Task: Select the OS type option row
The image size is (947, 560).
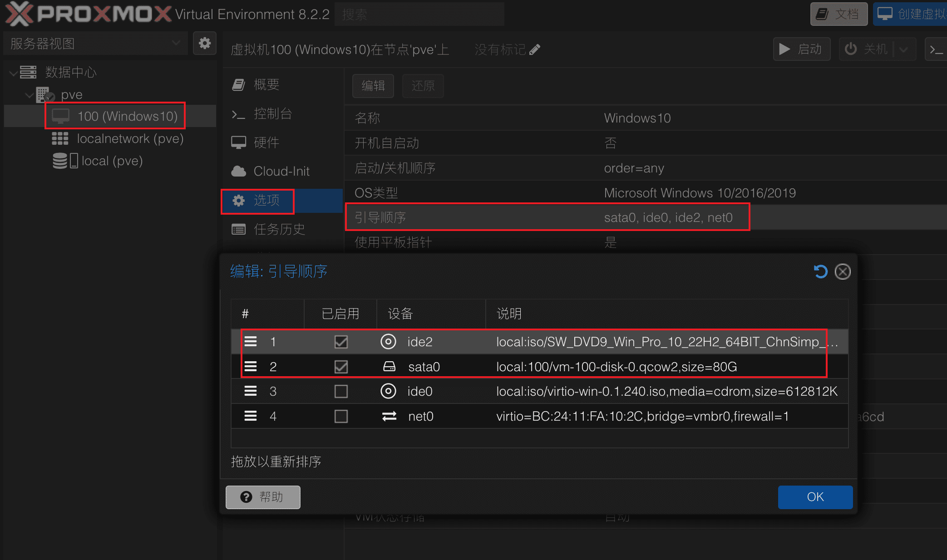Action: coord(646,193)
